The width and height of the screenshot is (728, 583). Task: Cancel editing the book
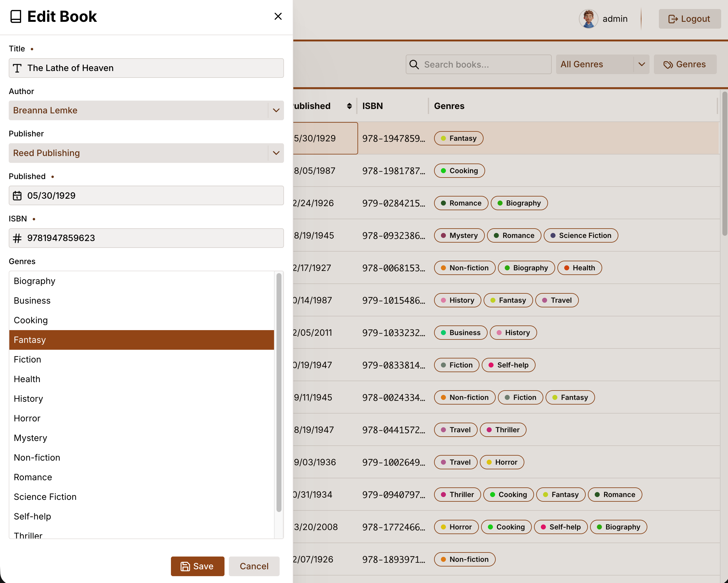click(254, 566)
